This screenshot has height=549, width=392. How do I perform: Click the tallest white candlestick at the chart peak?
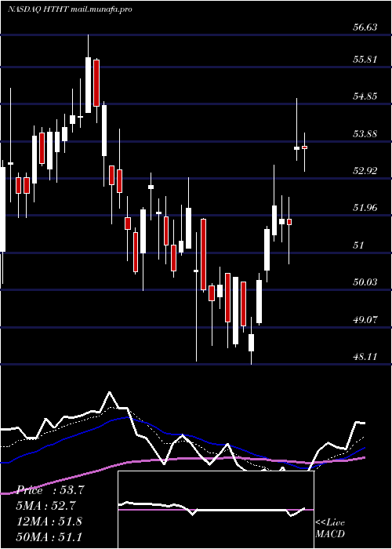88,85
